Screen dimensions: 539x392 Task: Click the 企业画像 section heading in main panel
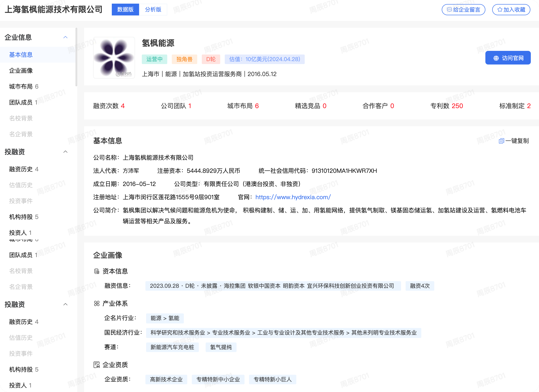108,256
